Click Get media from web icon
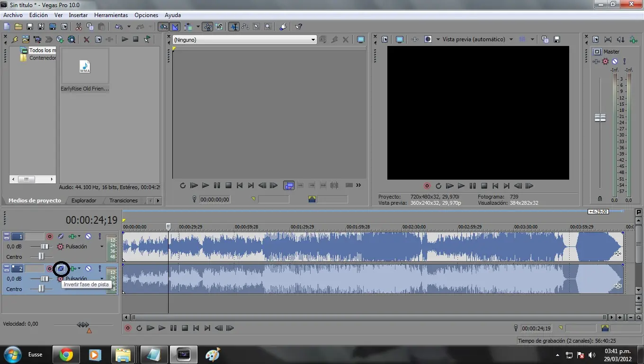The width and height of the screenshot is (644, 364). tap(72, 39)
